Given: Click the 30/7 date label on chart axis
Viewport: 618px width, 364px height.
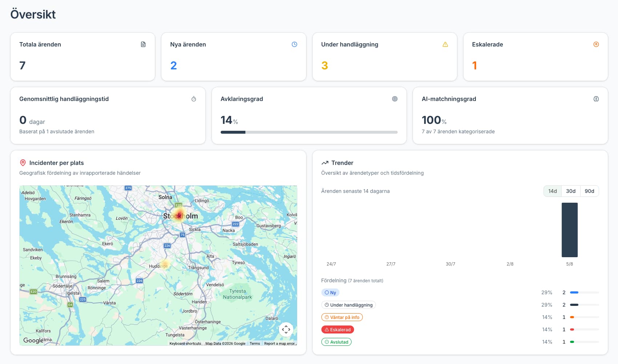Looking at the screenshot, I should (x=450, y=264).
